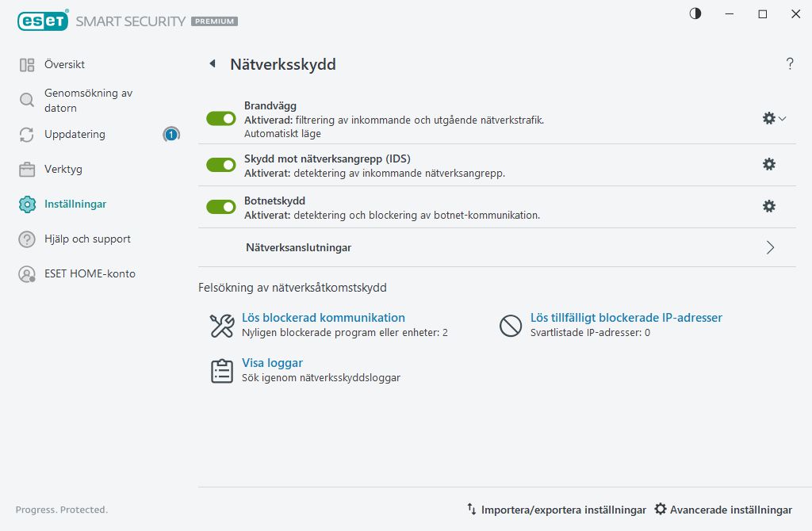The height and width of the screenshot is (531, 812).
Task: Click the back arrow beside Nätverksskydd
Action: click(213, 64)
